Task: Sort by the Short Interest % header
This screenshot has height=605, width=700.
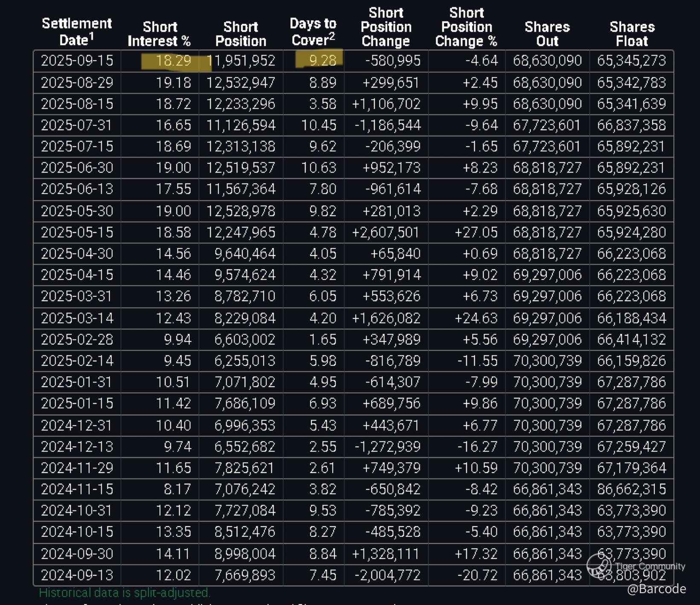Action: [159, 34]
